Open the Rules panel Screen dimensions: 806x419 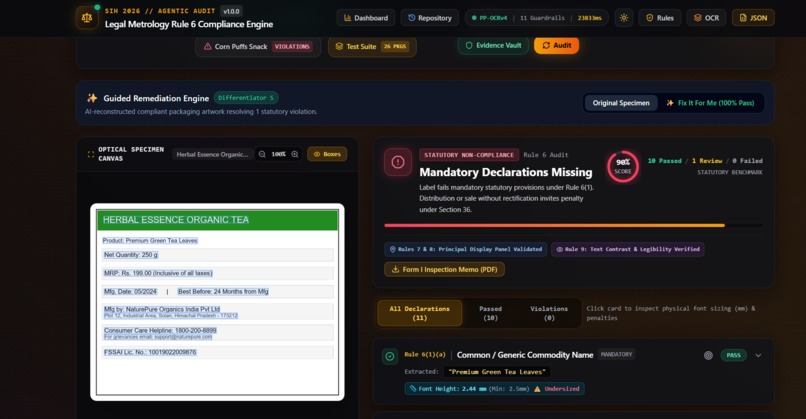660,18
